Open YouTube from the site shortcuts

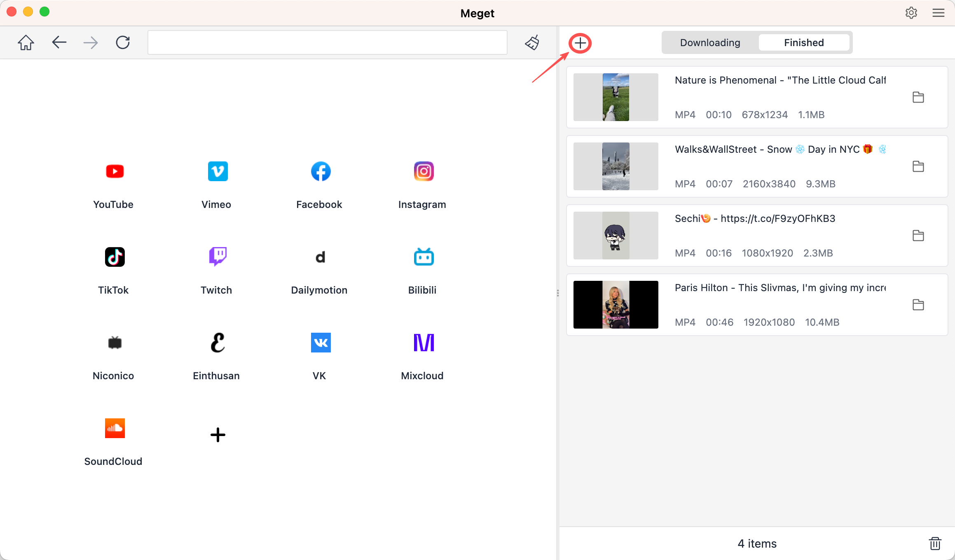click(x=113, y=171)
